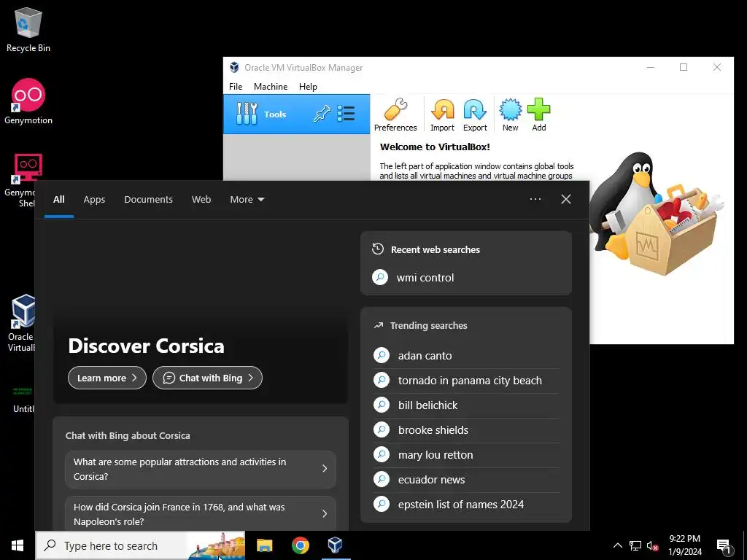Click the Discover Corsica heading

click(146, 346)
